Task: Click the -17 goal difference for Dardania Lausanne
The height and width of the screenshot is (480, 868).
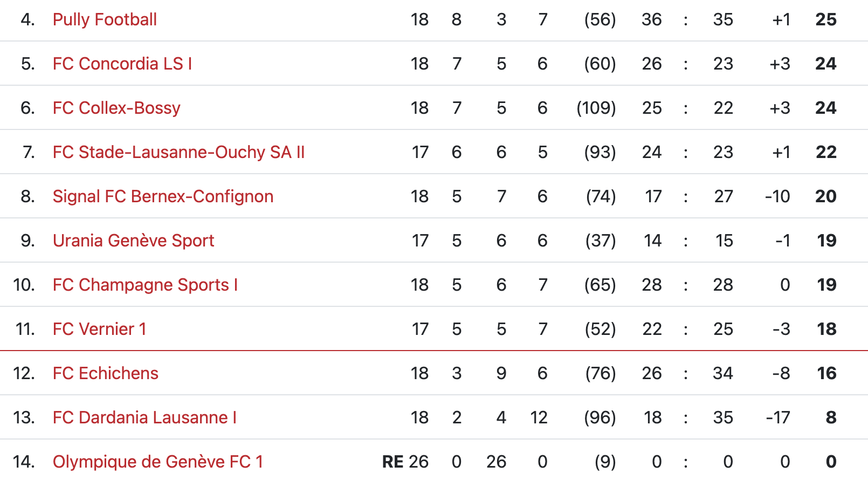Action: click(x=777, y=417)
